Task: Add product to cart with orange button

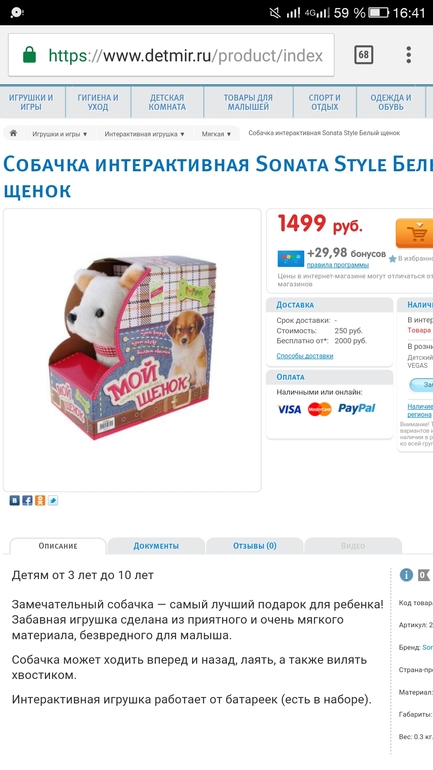Action: [415, 233]
